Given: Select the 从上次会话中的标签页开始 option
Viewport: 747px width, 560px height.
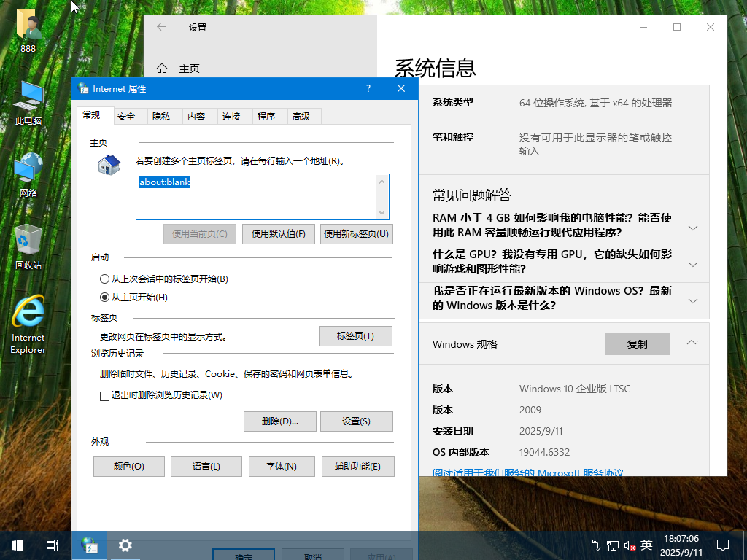Looking at the screenshot, I should (103, 279).
